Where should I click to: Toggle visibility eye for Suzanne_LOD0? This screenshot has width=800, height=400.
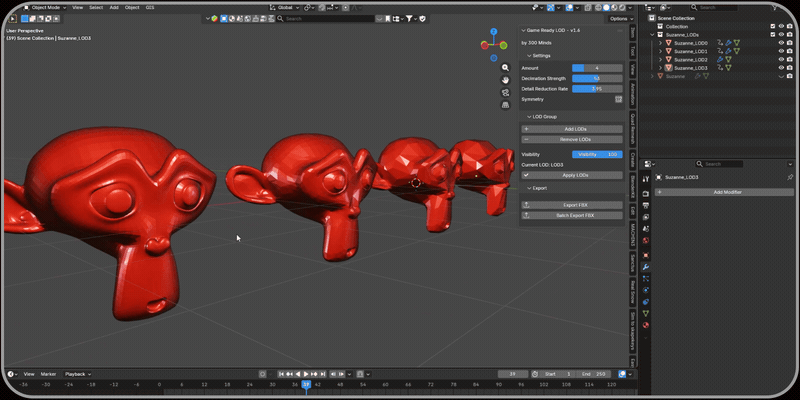(781, 43)
